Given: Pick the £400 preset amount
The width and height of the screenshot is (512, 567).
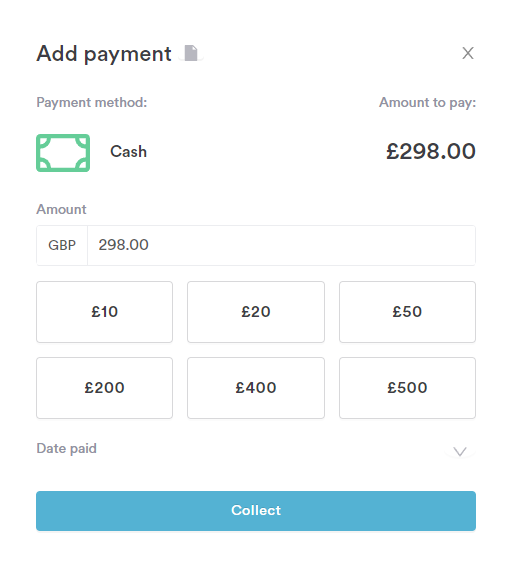Looking at the screenshot, I should (x=256, y=388).
